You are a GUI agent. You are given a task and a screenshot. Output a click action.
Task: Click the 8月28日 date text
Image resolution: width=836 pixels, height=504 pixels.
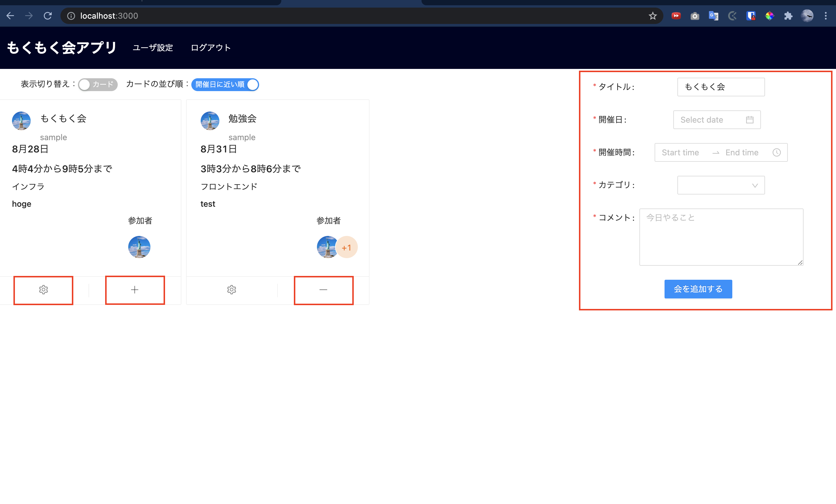[x=30, y=149]
